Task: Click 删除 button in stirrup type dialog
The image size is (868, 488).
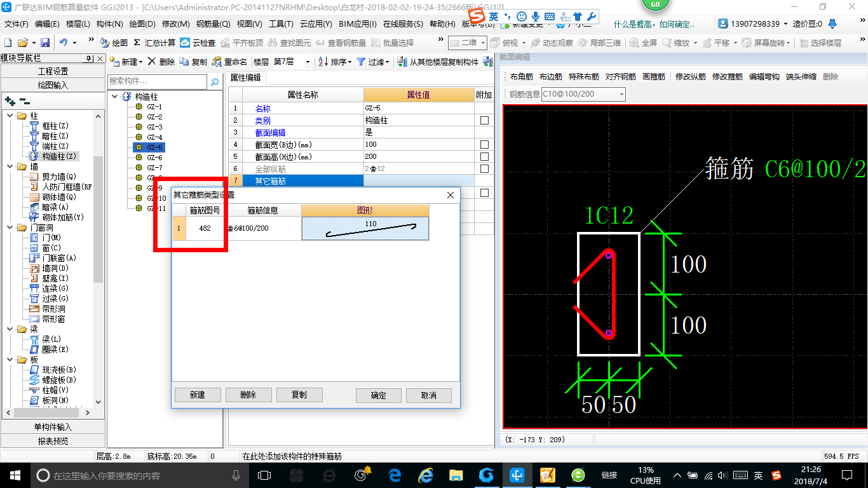Action: coord(248,395)
